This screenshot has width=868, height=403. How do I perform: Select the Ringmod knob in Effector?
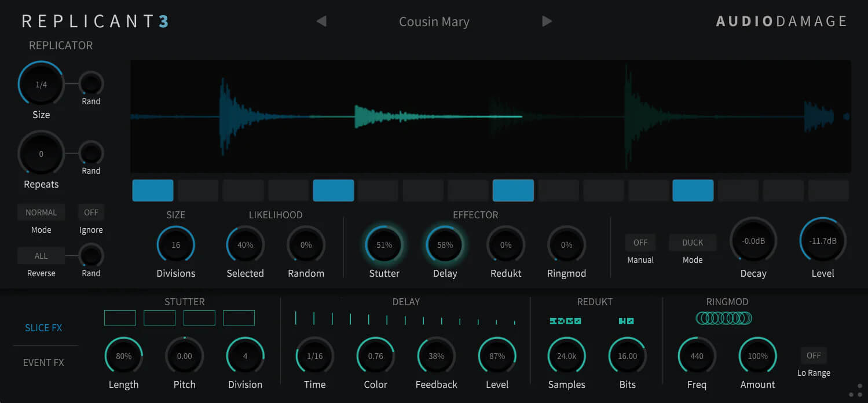click(x=566, y=244)
